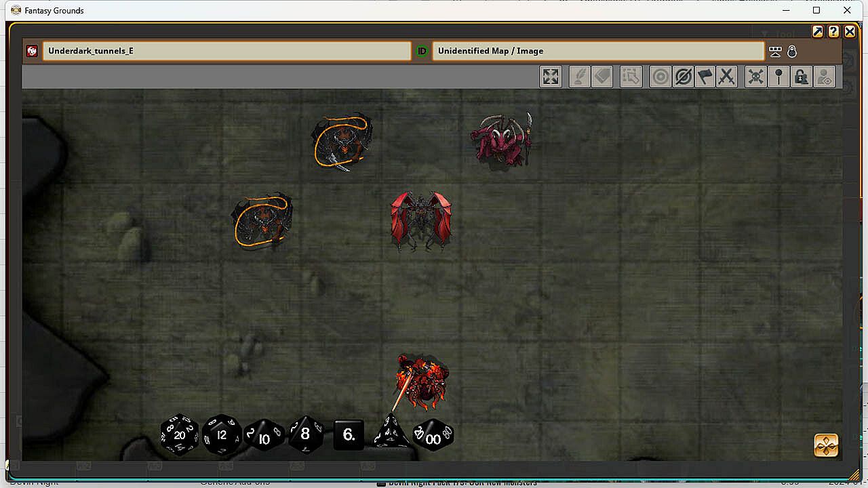Select the quill drawing tool

point(579,77)
